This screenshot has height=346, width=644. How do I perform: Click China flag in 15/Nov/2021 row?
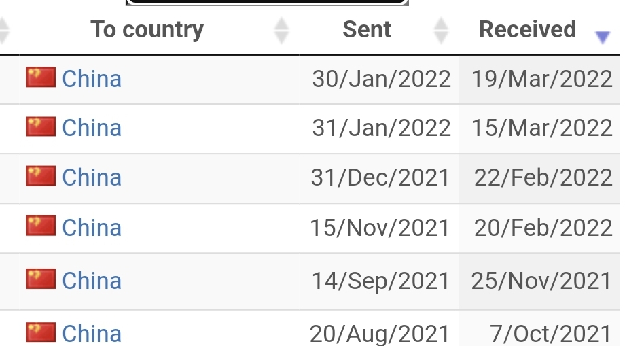pos(41,226)
